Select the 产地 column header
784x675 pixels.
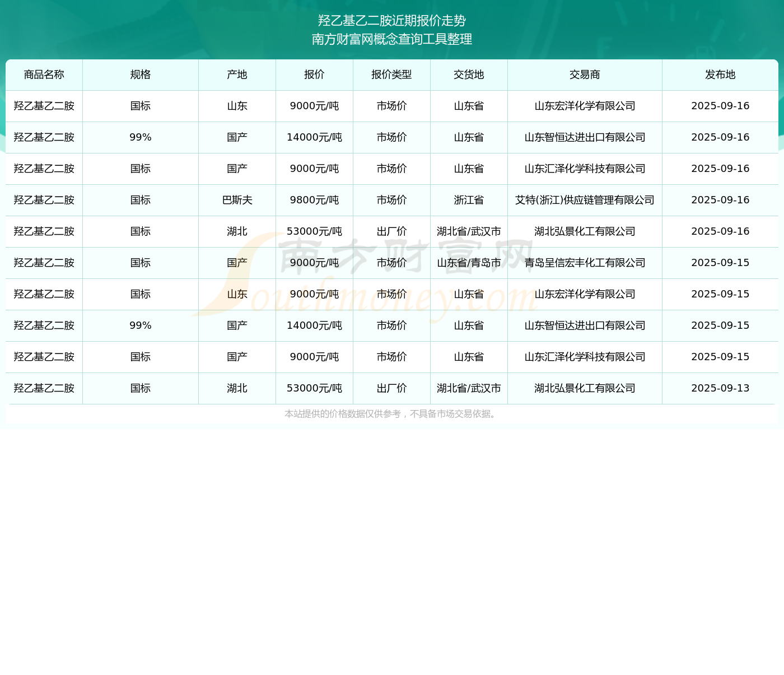[x=237, y=75]
